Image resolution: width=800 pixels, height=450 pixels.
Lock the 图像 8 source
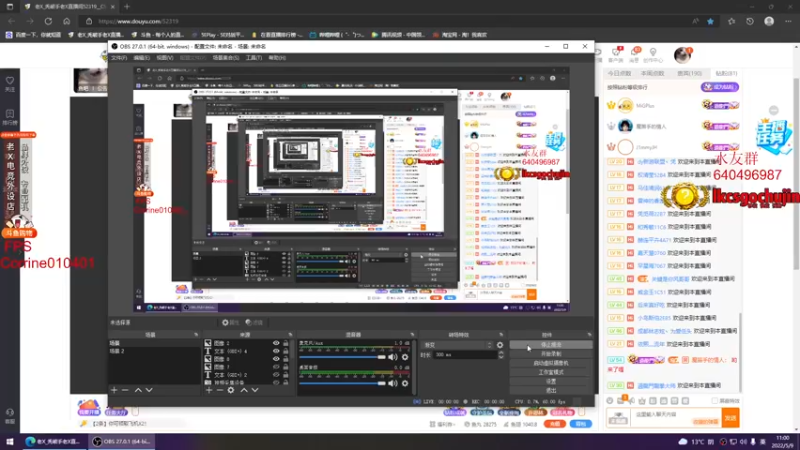[286, 359]
